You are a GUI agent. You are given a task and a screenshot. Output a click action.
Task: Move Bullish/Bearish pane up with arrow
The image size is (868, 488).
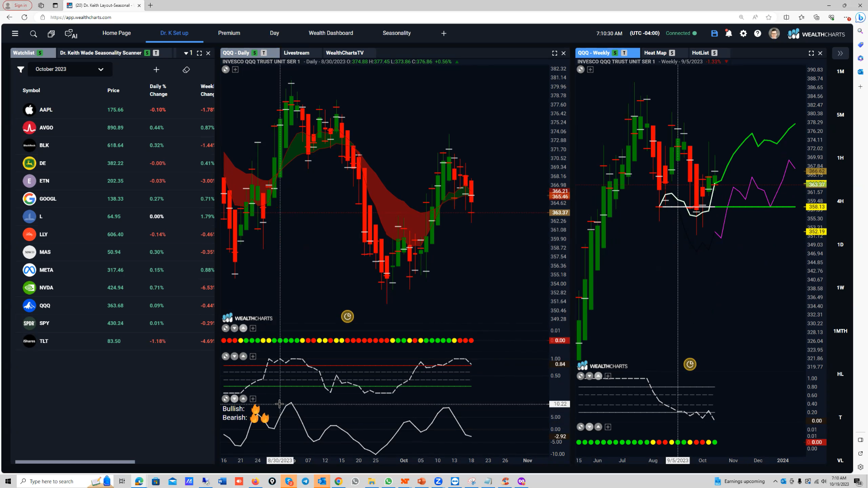(244, 399)
